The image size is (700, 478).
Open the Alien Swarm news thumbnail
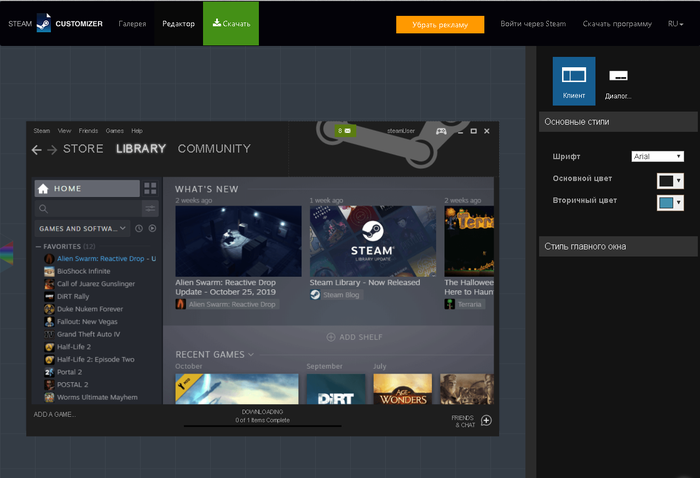pyautogui.click(x=238, y=241)
